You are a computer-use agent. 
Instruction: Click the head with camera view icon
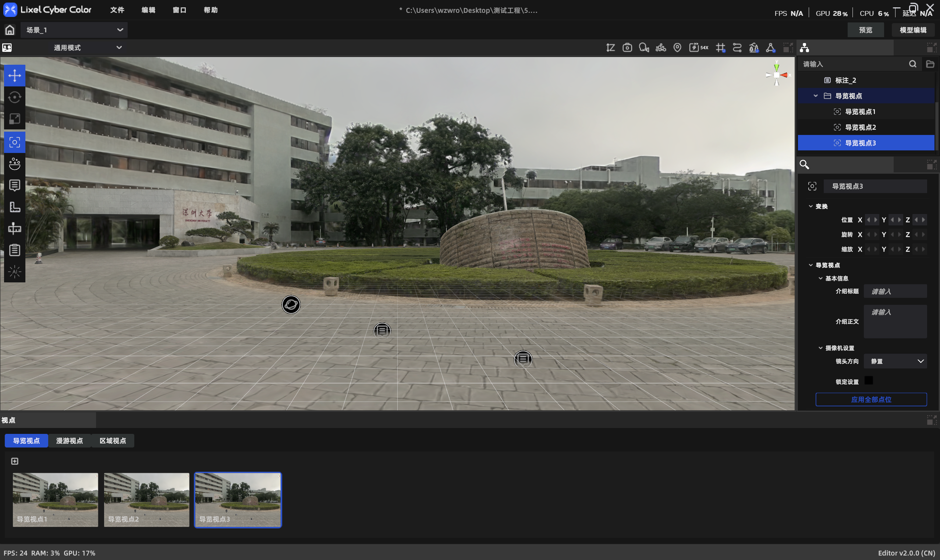[x=644, y=47]
